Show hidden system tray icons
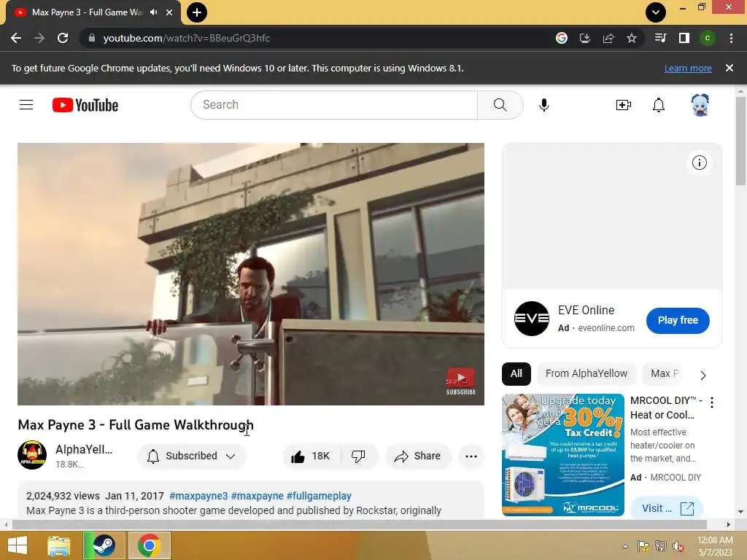This screenshot has width=747, height=560. [x=625, y=546]
